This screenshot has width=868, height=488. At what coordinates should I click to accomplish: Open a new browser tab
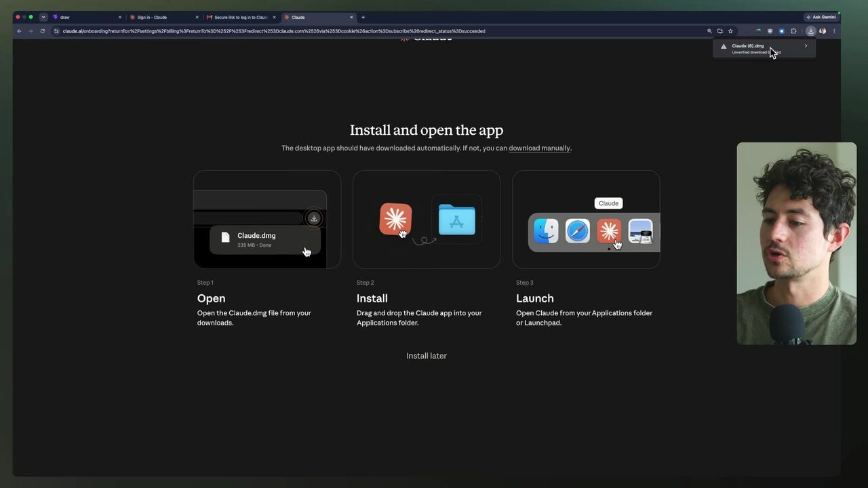(363, 17)
